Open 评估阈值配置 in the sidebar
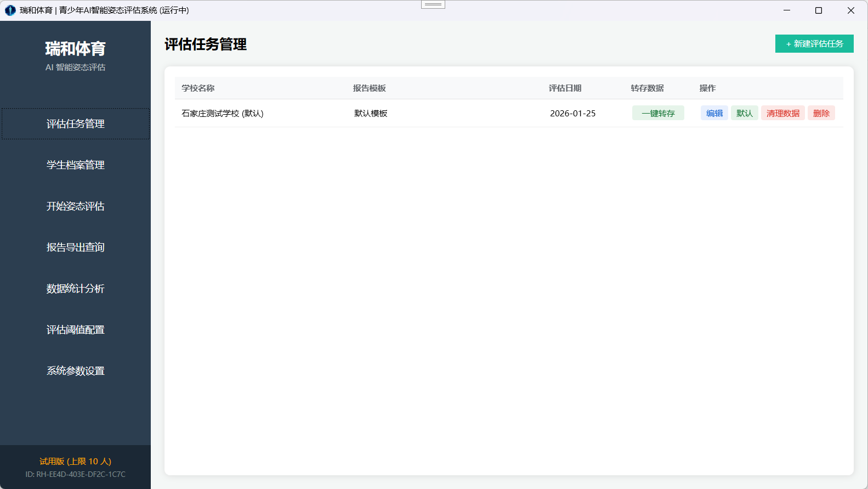Viewport: 868px width, 489px height. click(76, 330)
